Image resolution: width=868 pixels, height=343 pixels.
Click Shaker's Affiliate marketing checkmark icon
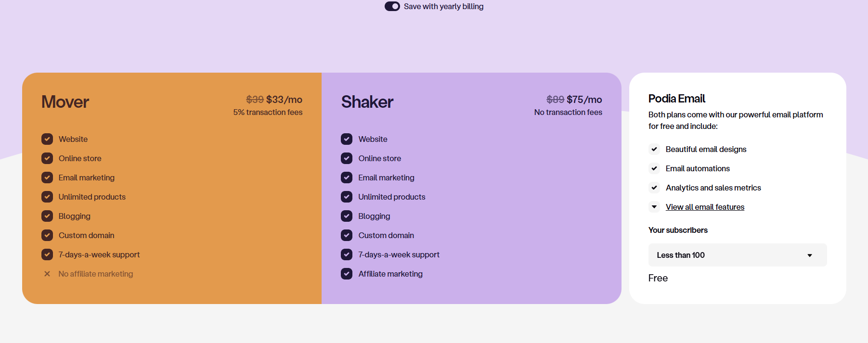point(347,274)
